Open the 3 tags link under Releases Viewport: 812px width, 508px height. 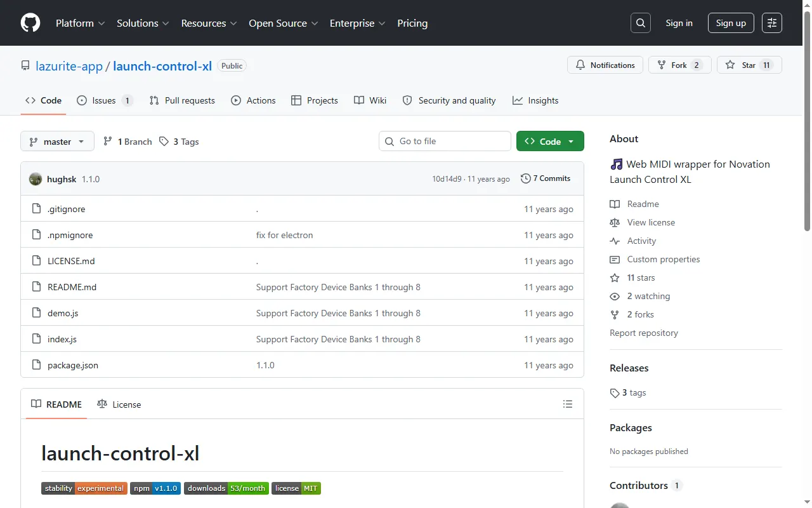[x=628, y=392]
